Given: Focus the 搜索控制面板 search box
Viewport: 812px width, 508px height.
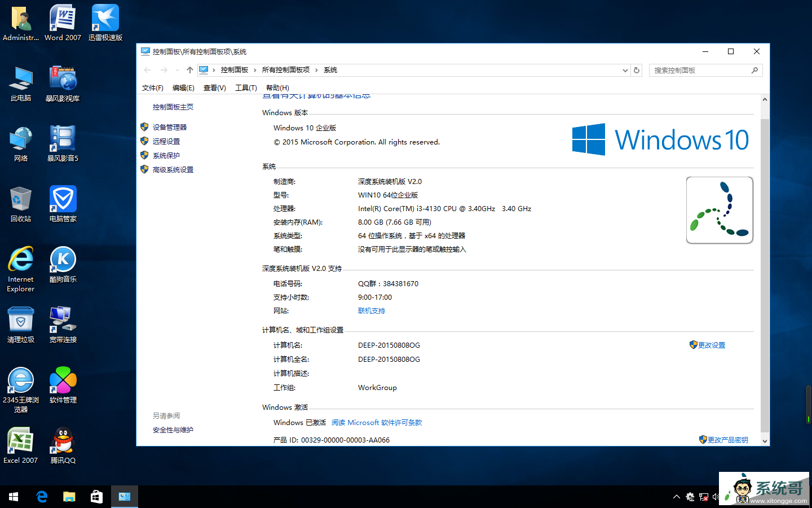Looking at the screenshot, I should (x=706, y=71).
